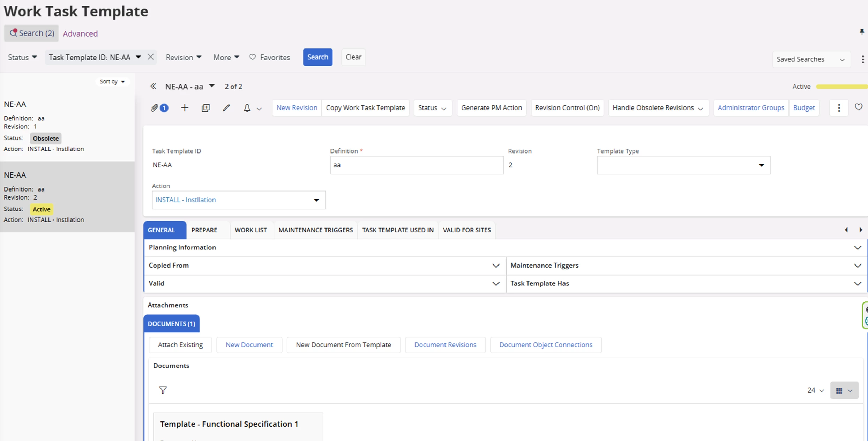Toggle Revision Control (On) button
Viewport: 868px width, 441px height.
coord(567,108)
